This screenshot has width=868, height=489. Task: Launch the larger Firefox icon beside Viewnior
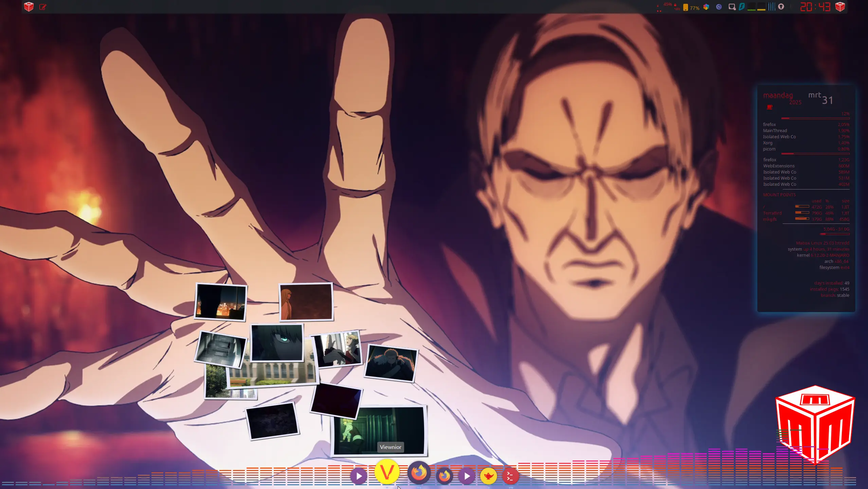tap(419, 472)
